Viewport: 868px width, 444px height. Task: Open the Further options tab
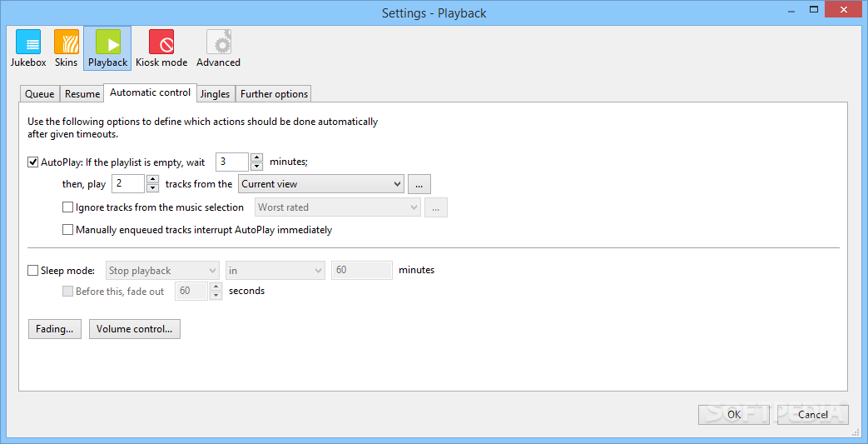274,93
